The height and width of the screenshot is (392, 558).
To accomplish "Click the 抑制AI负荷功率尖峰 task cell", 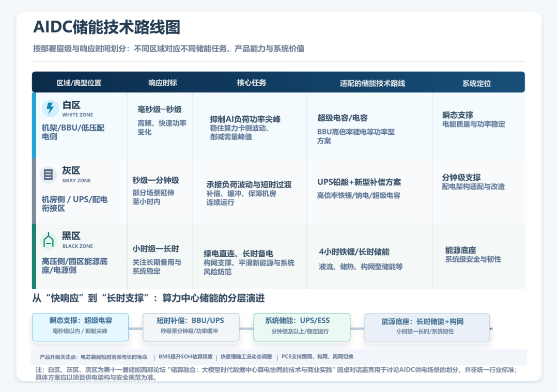I will coord(245,119).
